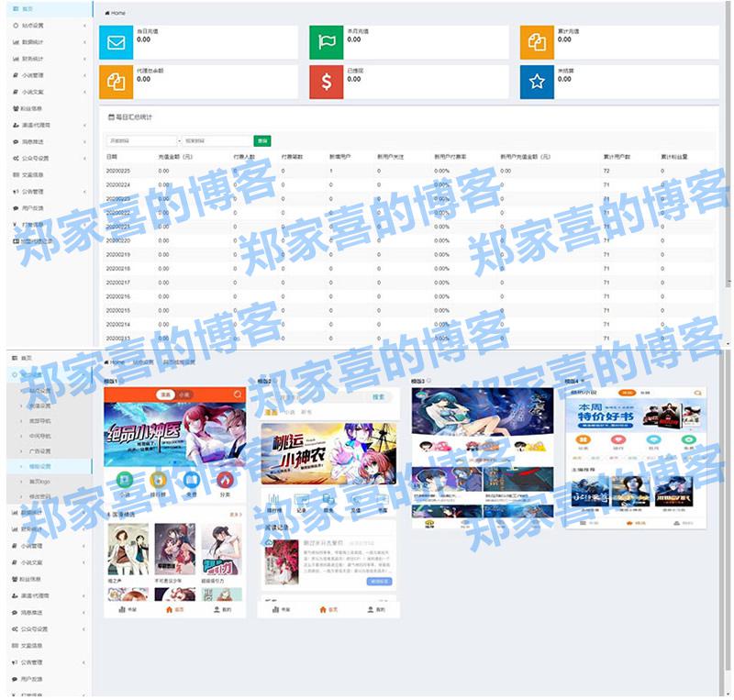Switch template 4's header to the orange pill
Viewport: 734px width, 700px height.
628,393
